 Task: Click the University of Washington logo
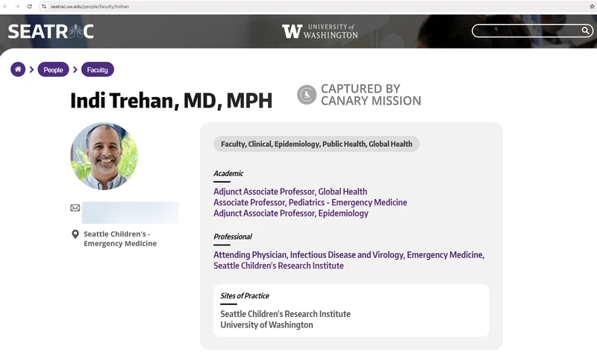(319, 31)
